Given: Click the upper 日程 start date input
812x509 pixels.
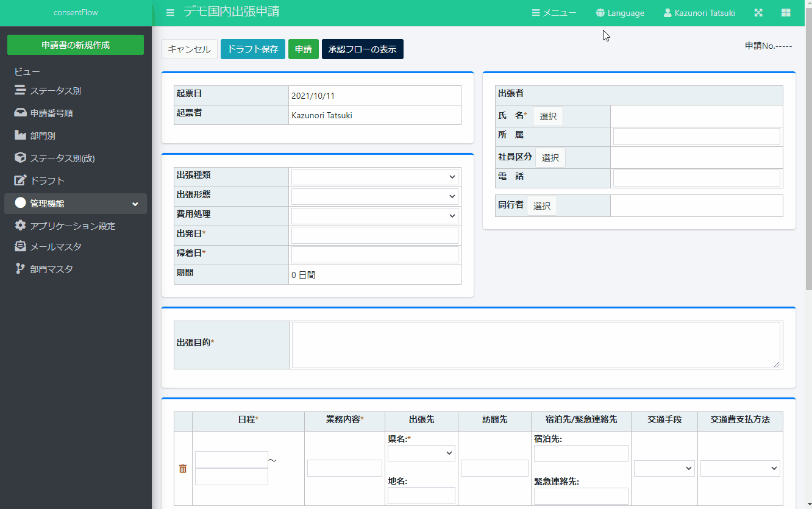Looking at the screenshot, I should [x=232, y=460].
